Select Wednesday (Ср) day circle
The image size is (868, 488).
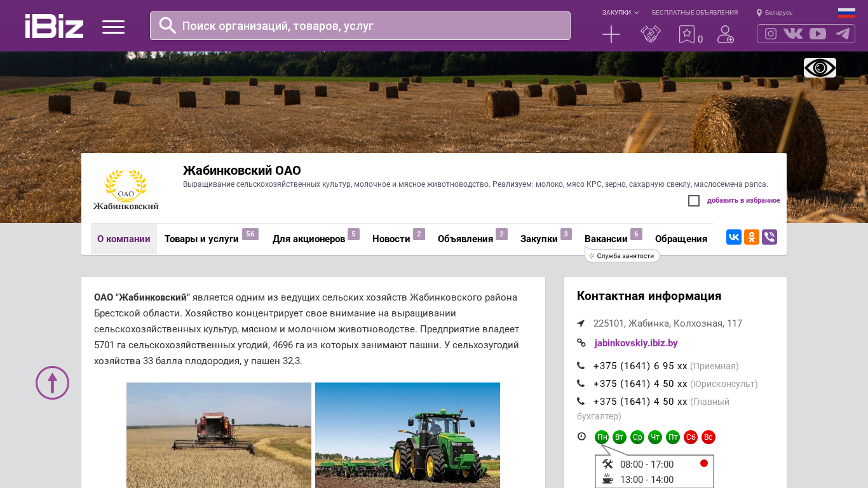click(637, 437)
